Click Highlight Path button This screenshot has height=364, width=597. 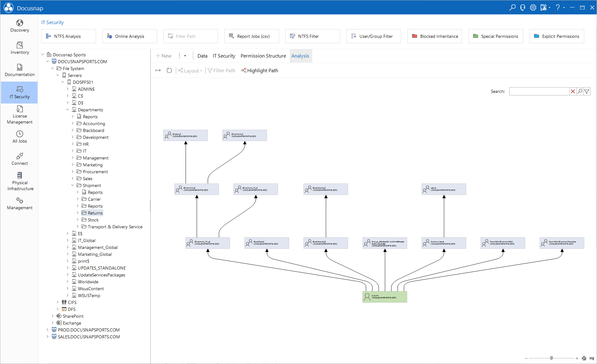[x=260, y=70]
